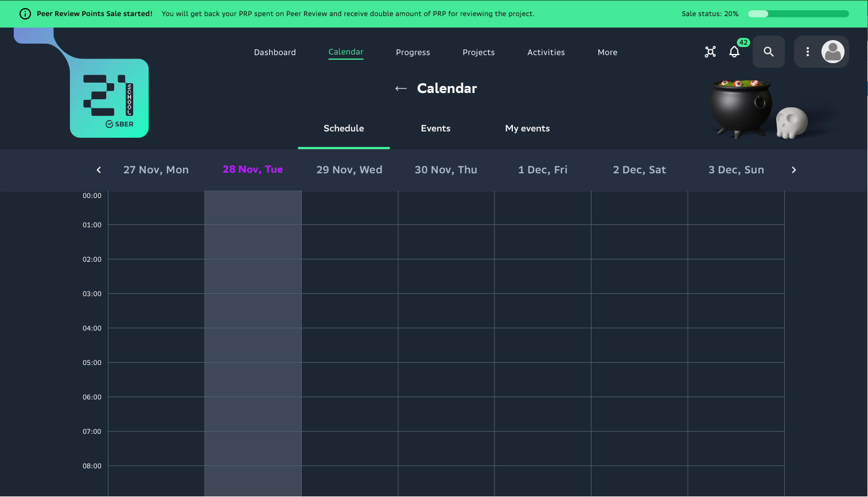Select the 30 Nov, Thu day header
Viewport: 868px width, 497px height.
coord(446,170)
